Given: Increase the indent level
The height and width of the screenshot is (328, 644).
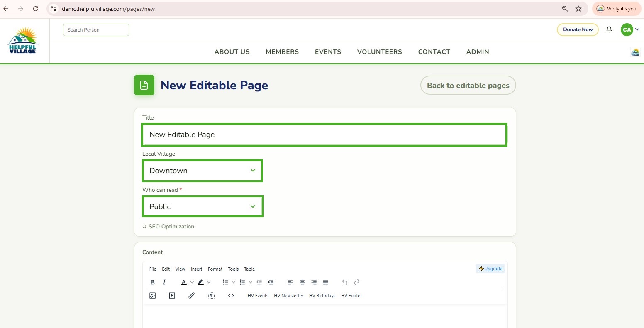Looking at the screenshot, I should click(x=271, y=282).
